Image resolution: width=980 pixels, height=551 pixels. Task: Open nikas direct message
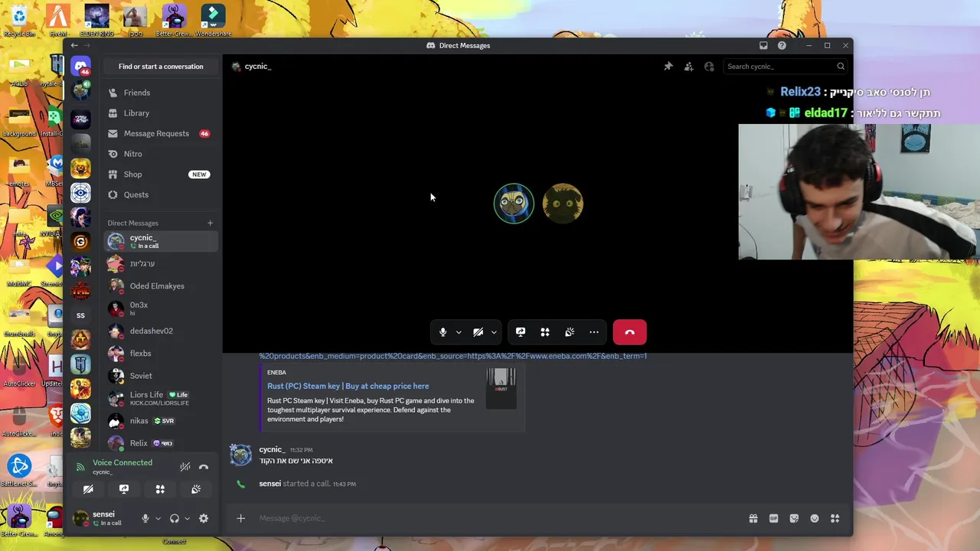pos(161,421)
